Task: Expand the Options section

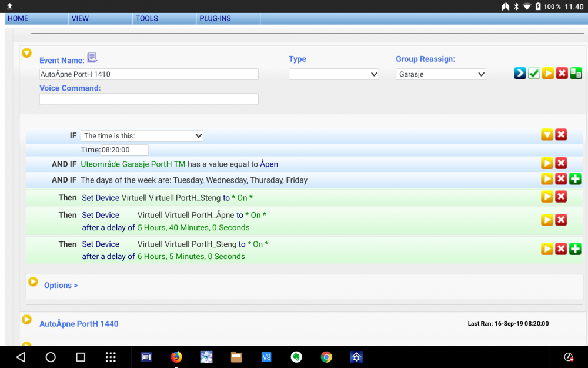Action: click(x=61, y=285)
